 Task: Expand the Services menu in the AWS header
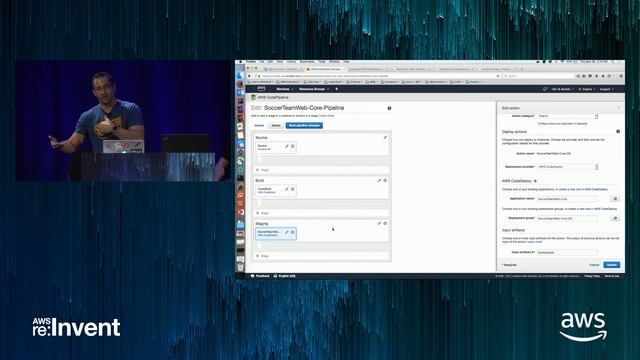pyautogui.click(x=284, y=89)
